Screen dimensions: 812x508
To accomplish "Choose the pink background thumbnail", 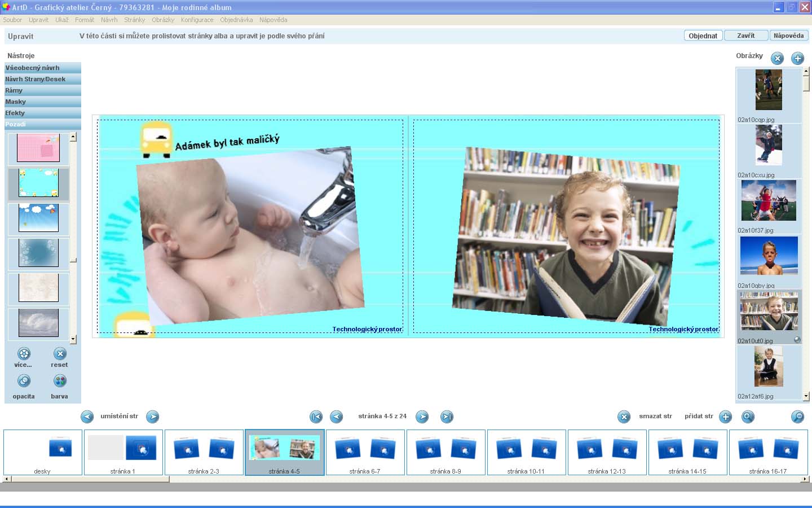I will 38,148.
